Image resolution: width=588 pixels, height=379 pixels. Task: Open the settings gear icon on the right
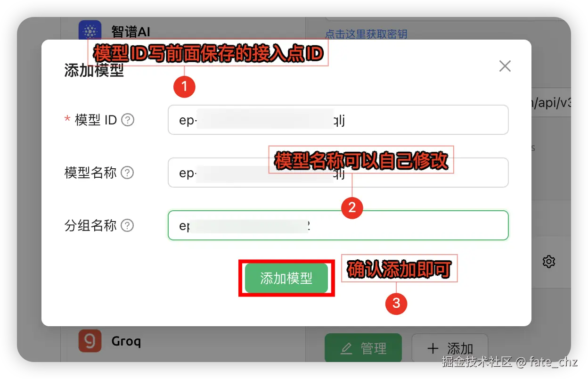coord(548,262)
